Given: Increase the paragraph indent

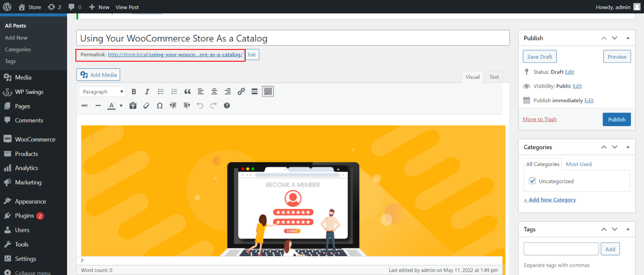Looking at the screenshot, I should [x=187, y=106].
